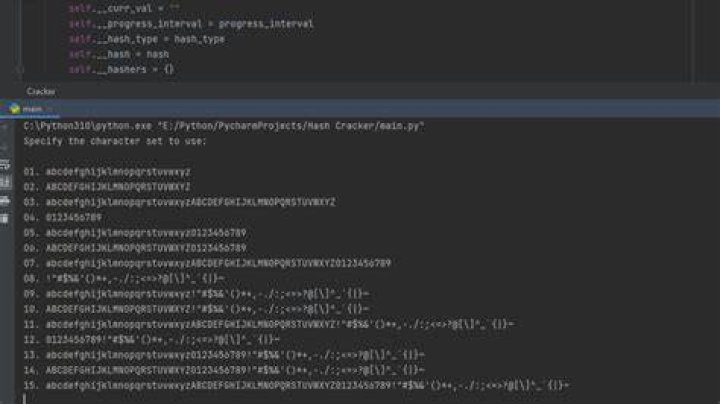Open main.py path link in console
The height and width of the screenshot is (404, 720).
292,126
